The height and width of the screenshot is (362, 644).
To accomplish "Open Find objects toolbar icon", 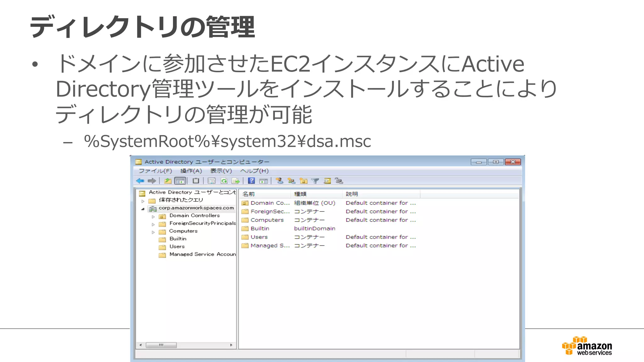I will click(x=327, y=181).
